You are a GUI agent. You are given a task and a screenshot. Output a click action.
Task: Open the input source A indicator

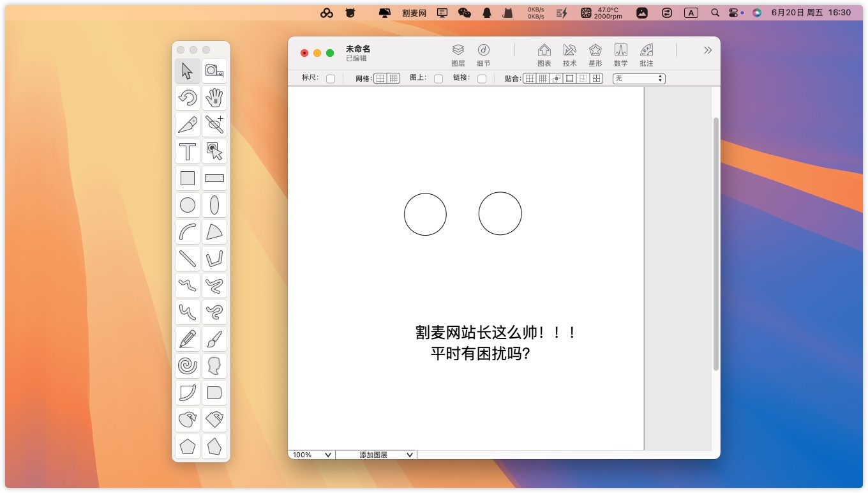[691, 13]
